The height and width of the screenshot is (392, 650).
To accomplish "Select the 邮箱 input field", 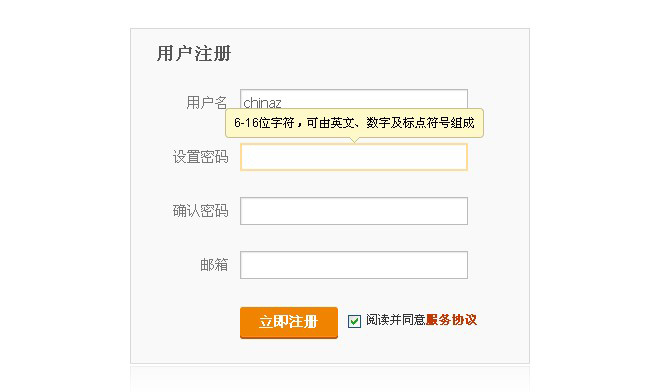I will tap(354, 265).
